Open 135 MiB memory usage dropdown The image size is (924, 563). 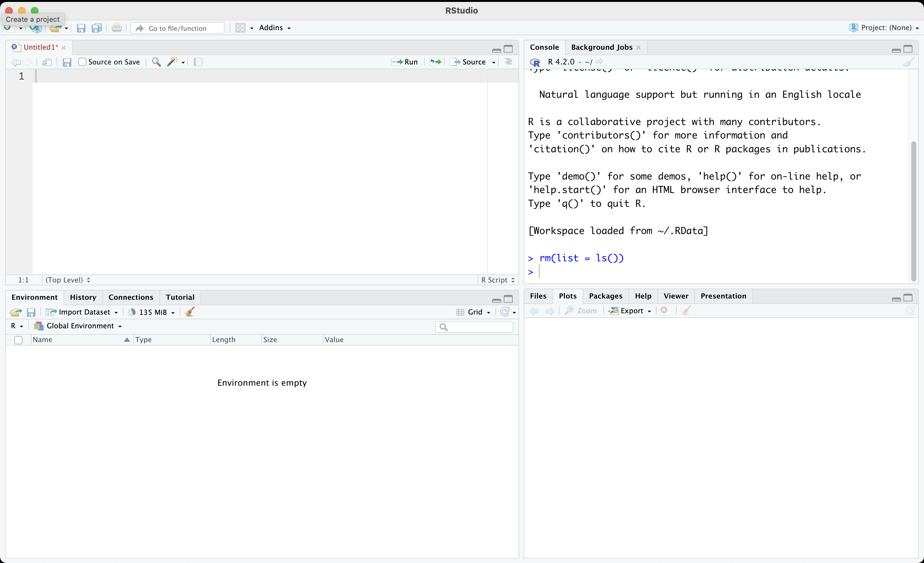coord(151,312)
